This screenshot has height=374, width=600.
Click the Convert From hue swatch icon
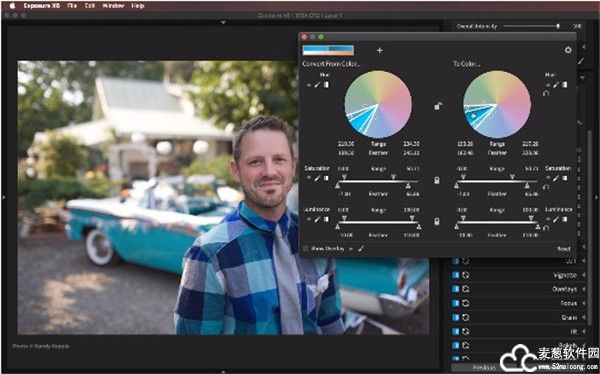point(326,85)
